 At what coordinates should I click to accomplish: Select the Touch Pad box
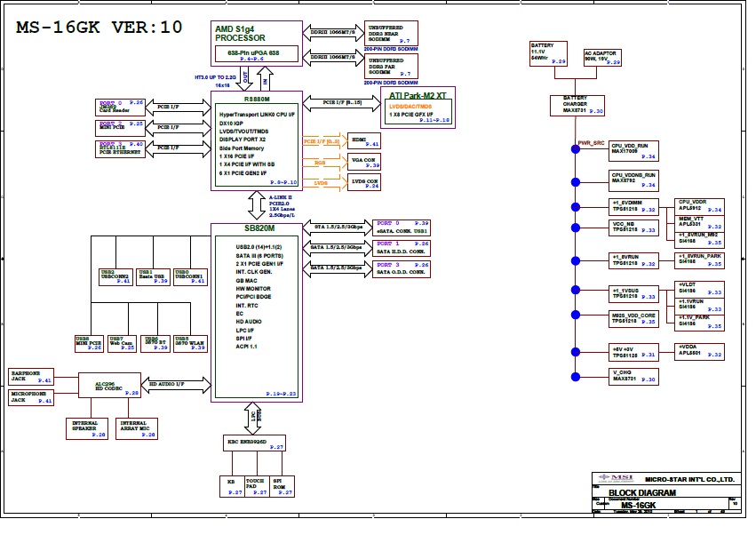pyautogui.click(x=255, y=485)
